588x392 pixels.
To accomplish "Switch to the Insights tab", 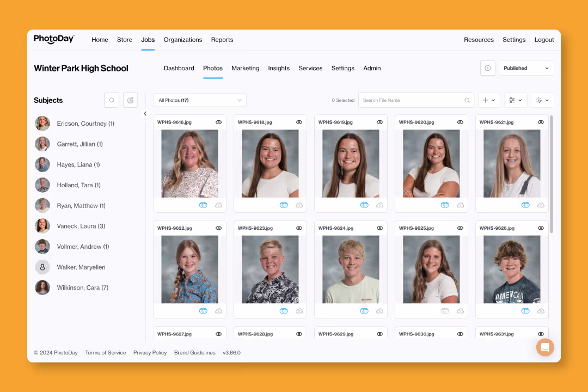I will coord(279,68).
